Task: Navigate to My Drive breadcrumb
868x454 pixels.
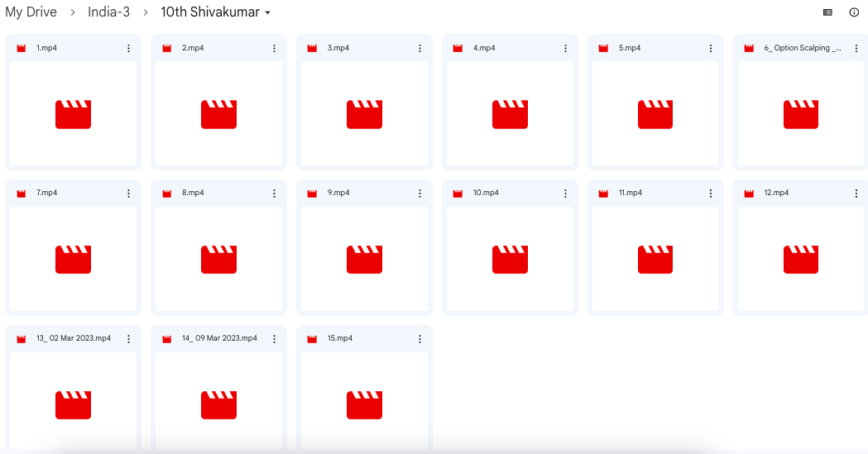Action: coord(31,12)
